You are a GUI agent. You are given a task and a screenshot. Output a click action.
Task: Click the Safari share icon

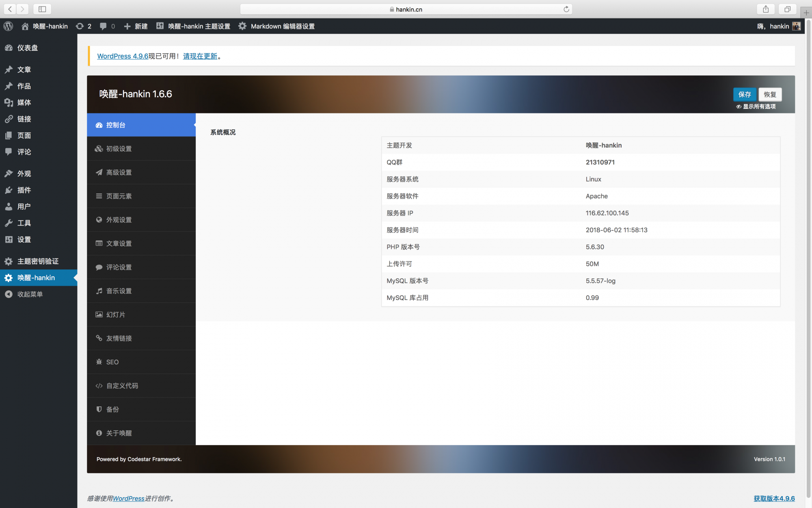coord(766,9)
